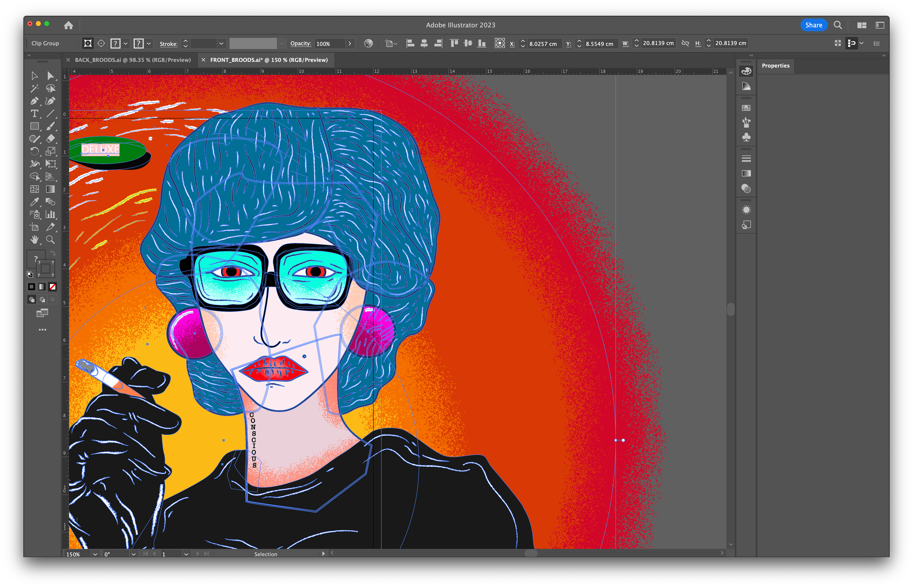Viewport: 913px width, 588px height.
Task: Toggle Edit Contents target button
Action: coord(101,43)
